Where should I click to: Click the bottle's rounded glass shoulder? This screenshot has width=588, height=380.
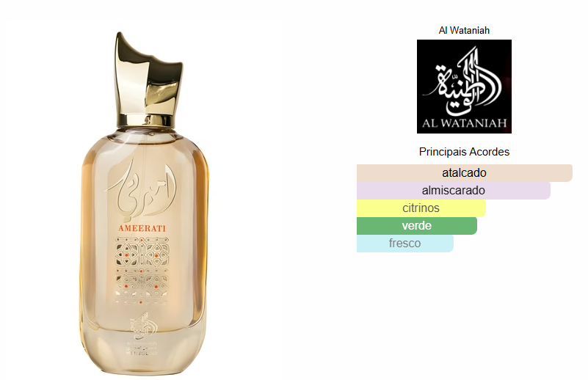click(x=145, y=141)
